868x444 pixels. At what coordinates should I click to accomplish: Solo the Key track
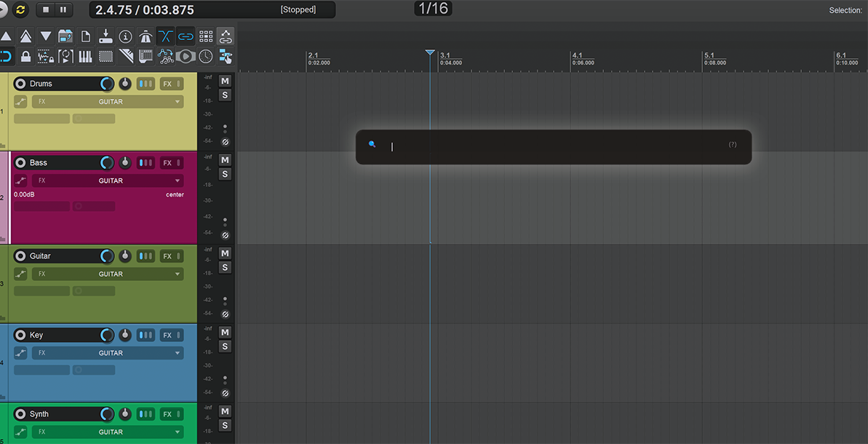coord(225,346)
